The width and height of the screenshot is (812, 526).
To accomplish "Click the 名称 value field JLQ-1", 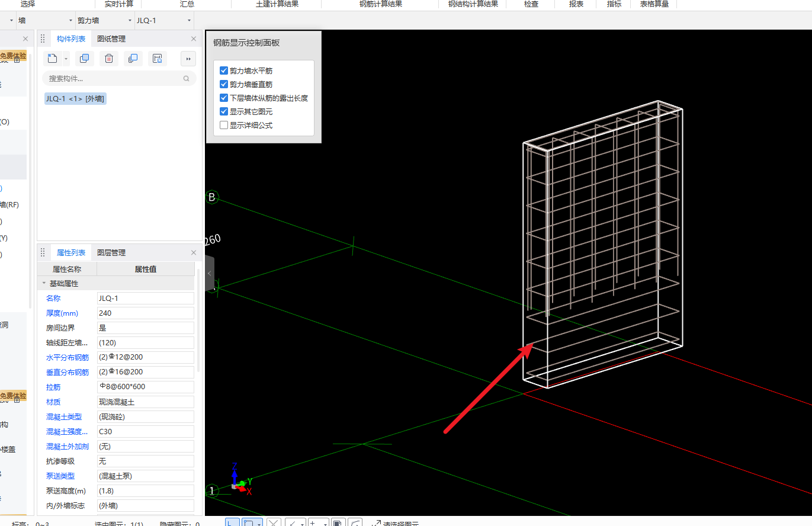I will tap(146, 299).
